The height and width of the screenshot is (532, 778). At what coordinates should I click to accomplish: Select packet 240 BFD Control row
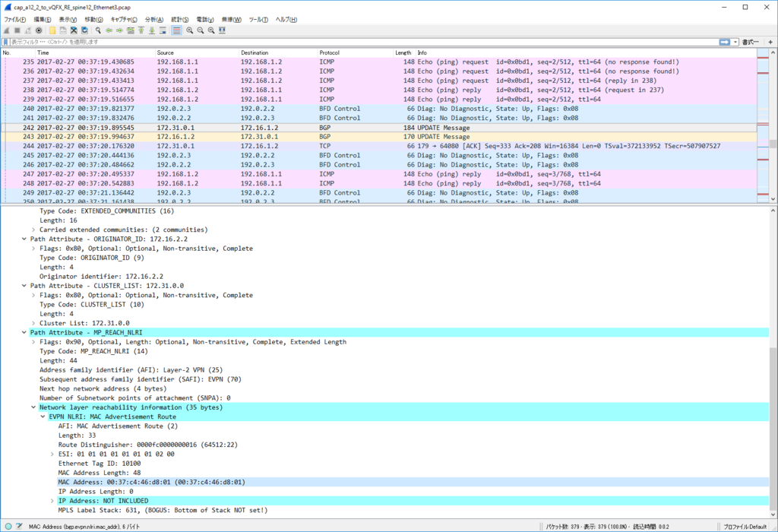coord(379,109)
